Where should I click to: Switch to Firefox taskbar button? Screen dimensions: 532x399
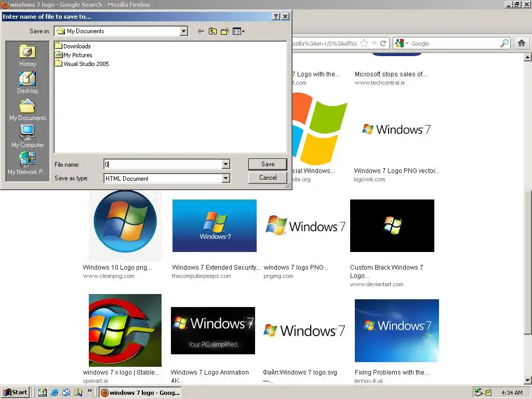(x=140, y=393)
